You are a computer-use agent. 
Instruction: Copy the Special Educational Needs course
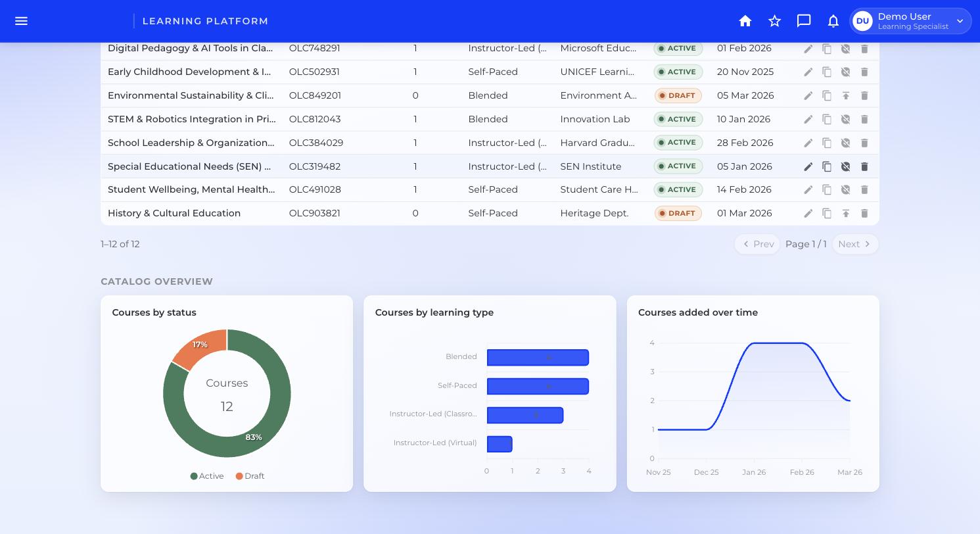[x=827, y=166]
